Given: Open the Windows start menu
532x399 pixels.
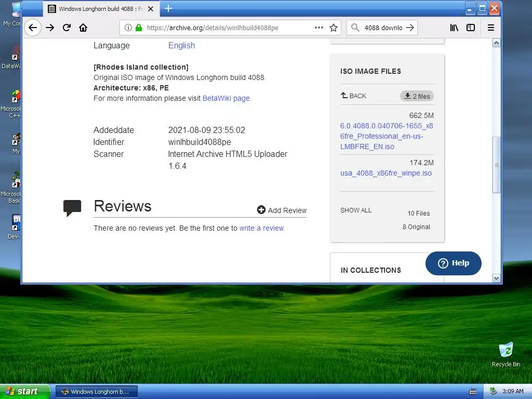Looking at the screenshot, I should pyautogui.click(x=25, y=392).
